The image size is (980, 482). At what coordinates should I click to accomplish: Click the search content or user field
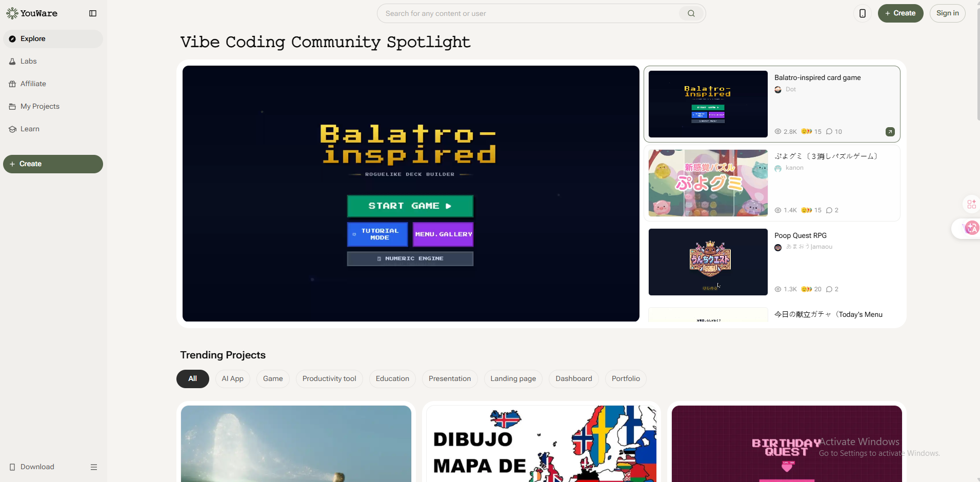click(x=530, y=13)
